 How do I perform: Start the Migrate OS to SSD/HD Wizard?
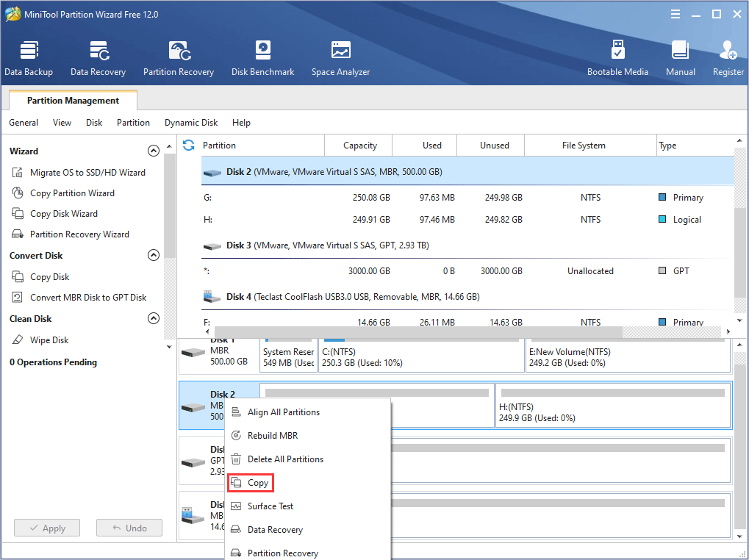(x=79, y=173)
